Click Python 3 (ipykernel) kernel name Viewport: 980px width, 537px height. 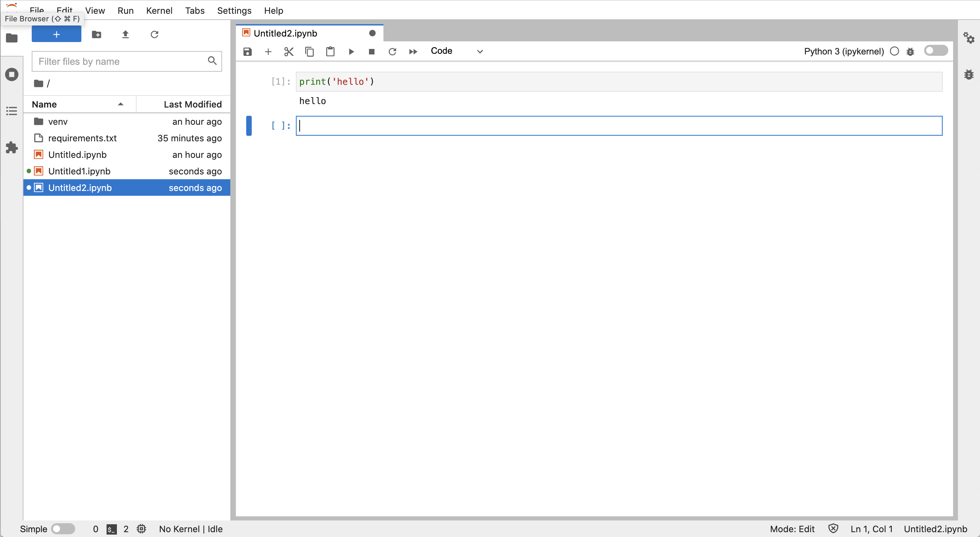click(844, 51)
